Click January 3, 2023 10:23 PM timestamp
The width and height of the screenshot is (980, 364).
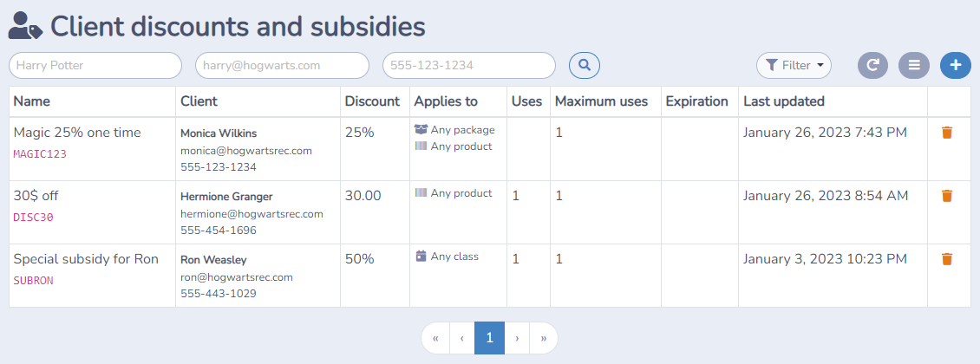coord(825,258)
